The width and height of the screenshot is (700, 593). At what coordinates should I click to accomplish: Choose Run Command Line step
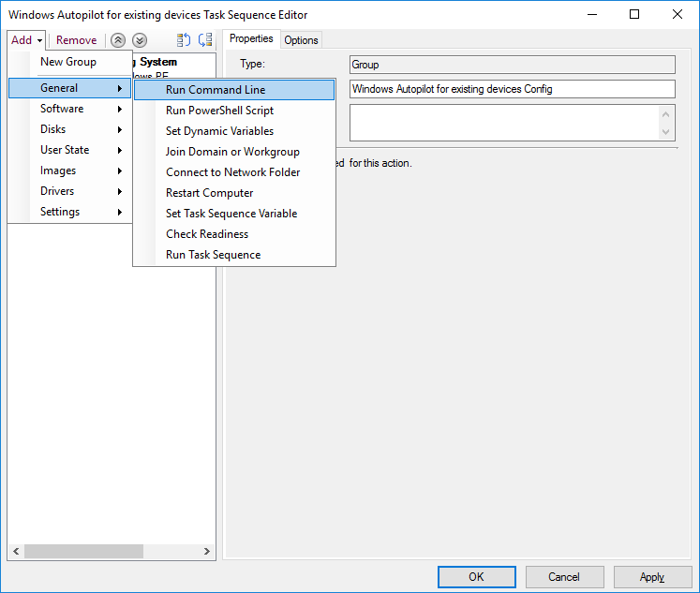coord(234,90)
